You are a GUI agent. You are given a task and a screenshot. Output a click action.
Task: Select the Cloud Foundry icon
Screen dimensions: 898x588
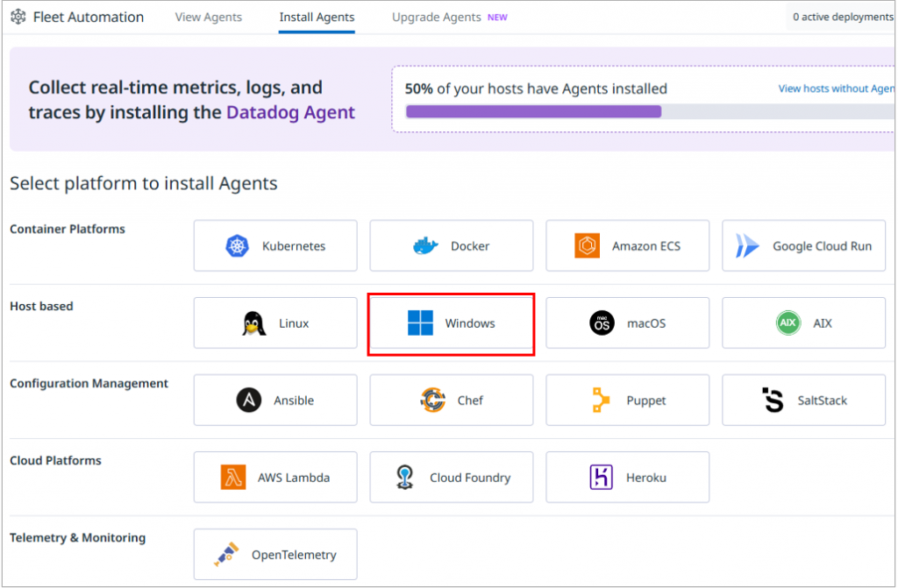tap(404, 477)
